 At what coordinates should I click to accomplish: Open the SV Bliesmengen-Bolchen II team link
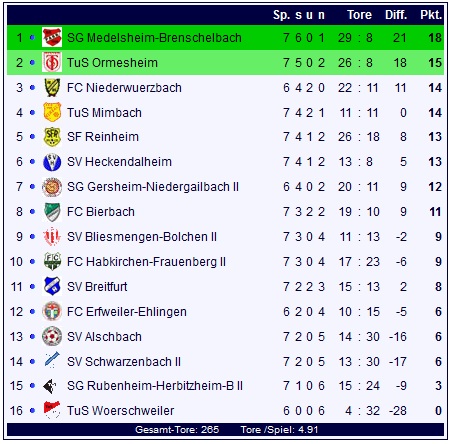(x=142, y=237)
